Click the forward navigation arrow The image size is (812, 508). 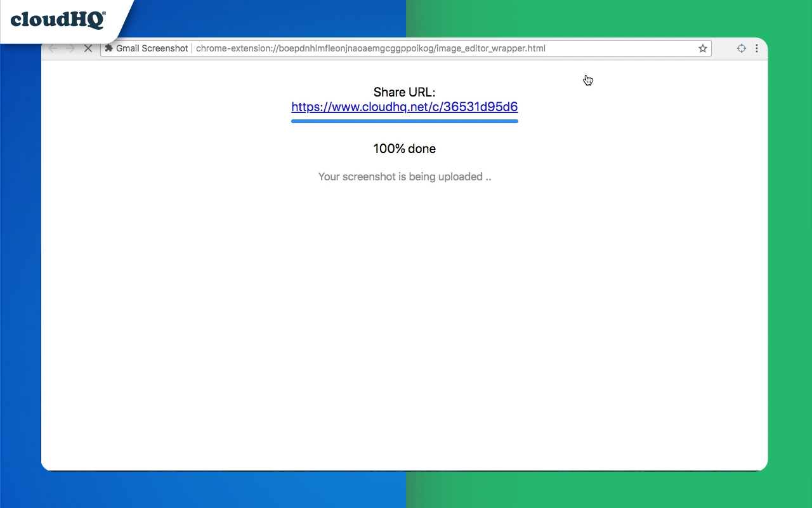click(x=70, y=48)
